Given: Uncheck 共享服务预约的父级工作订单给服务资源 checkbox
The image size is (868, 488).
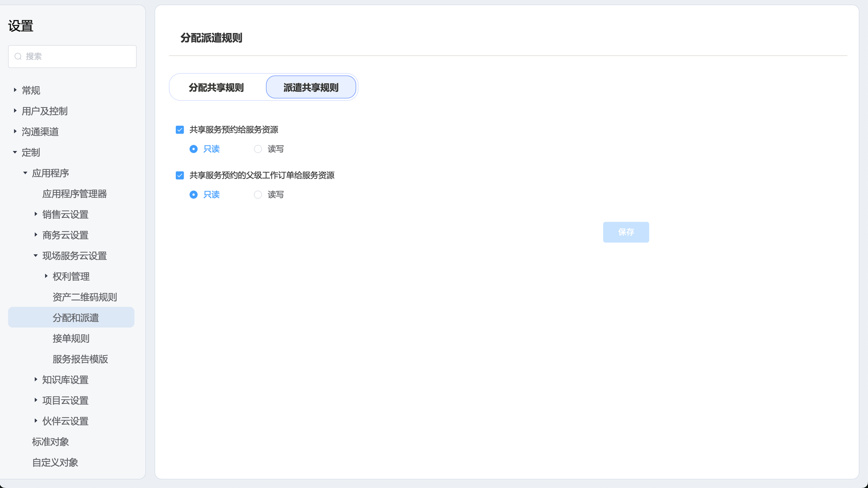Looking at the screenshot, I should pyautogui.click(x=180, y=175).
